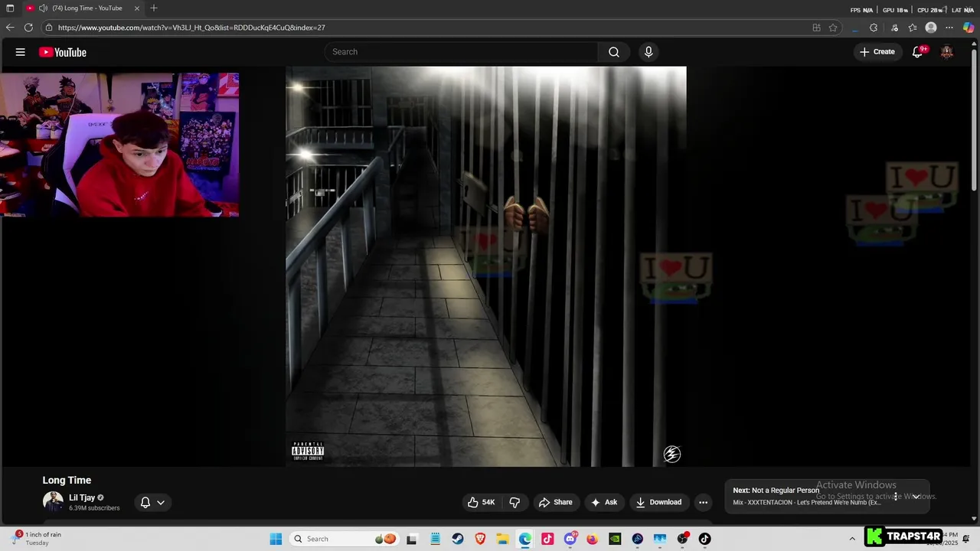Screen dimensions: 980x551
Task: Focus the YouTube search input field
Action: click(x=461, y=52)
